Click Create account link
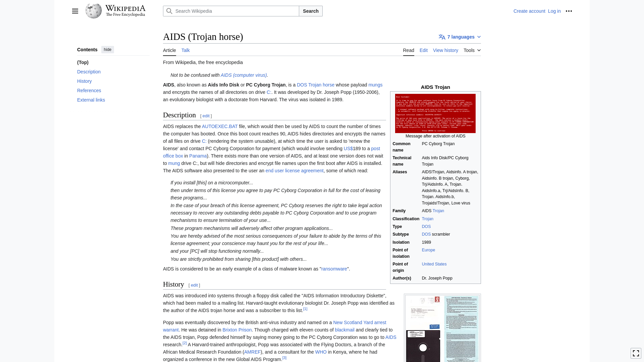The image size is (644, 362). 529,11
